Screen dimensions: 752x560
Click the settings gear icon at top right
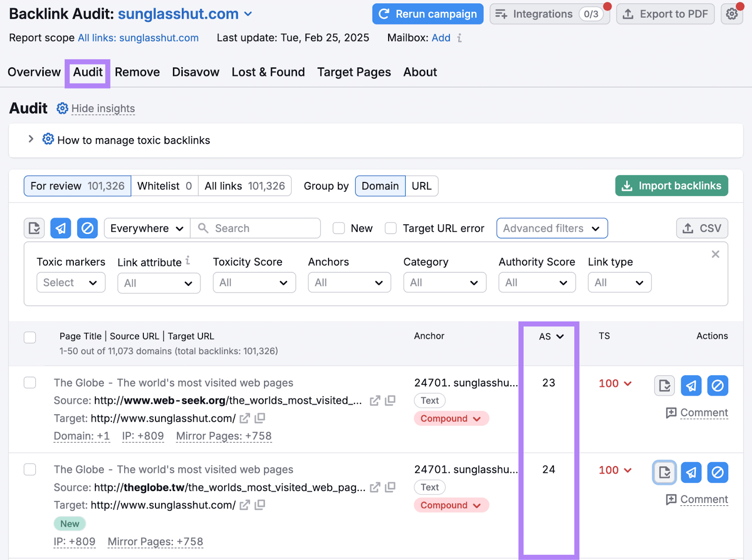click(x=731, y=14)
